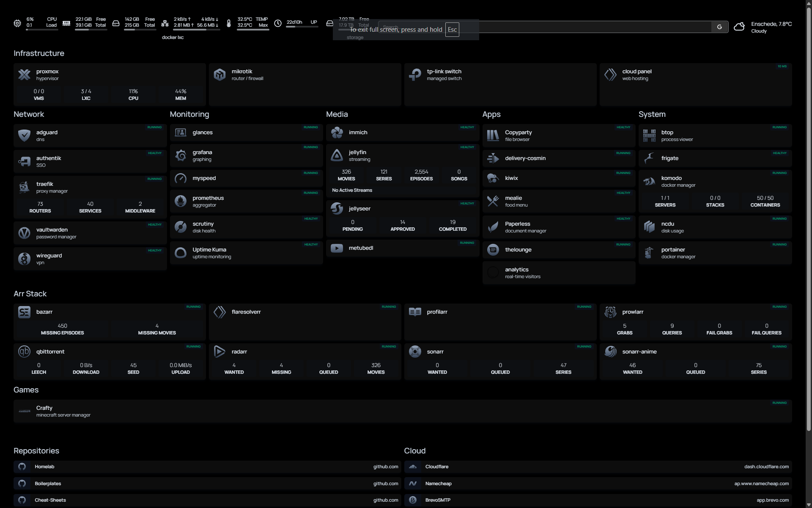
Task: Open the profilarr service card
Action: point(500,322)
